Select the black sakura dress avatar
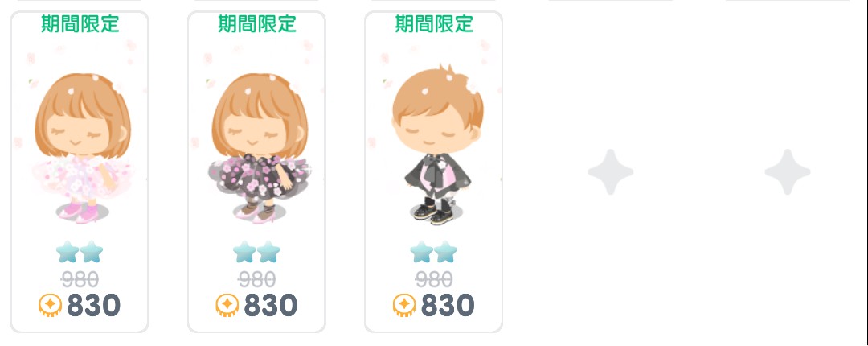The width and height of the screenshot is (868, 346). (258, 147)
